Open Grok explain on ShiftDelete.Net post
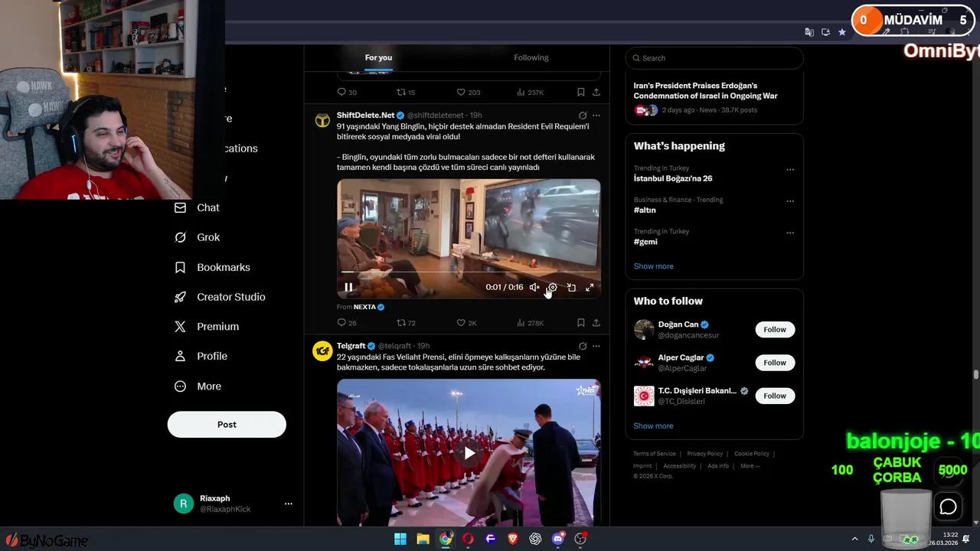Screen dimensions: 980x551 tap(583, 116)
